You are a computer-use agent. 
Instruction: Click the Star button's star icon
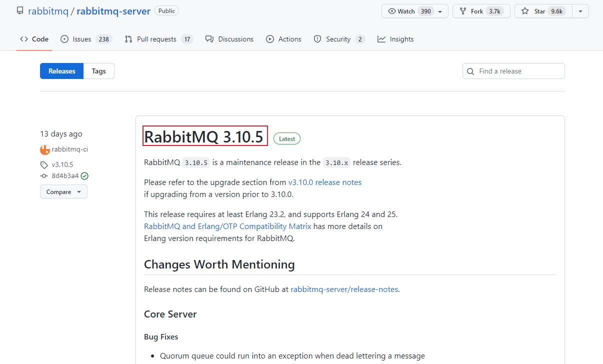(x=525, y=11)
